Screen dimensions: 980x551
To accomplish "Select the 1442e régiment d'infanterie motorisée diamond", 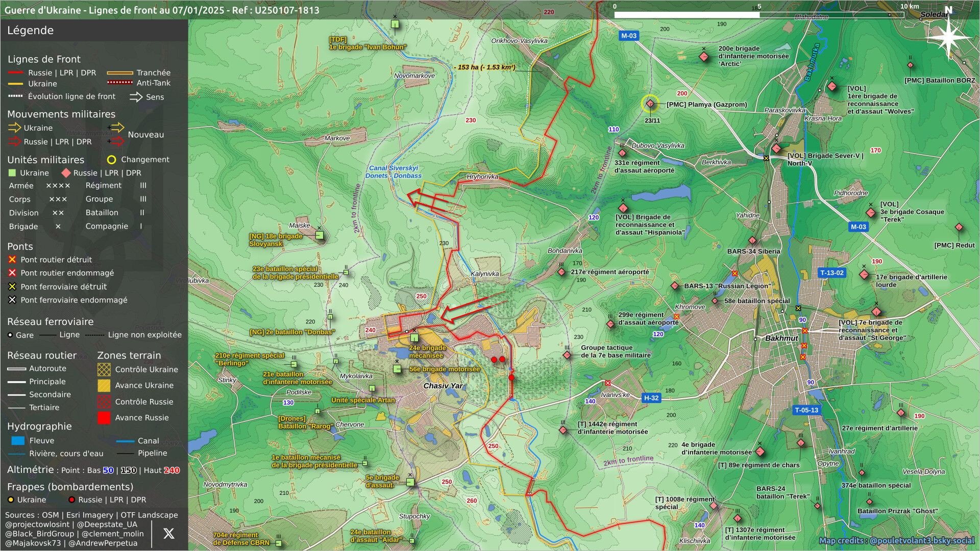I will [x=563, y=430].
